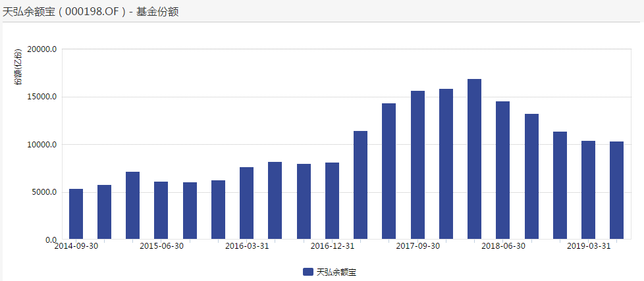Toggle the 天弘余额宝 legend color swatch
Viewport: 644px width, 281px height.
(308, 272)
